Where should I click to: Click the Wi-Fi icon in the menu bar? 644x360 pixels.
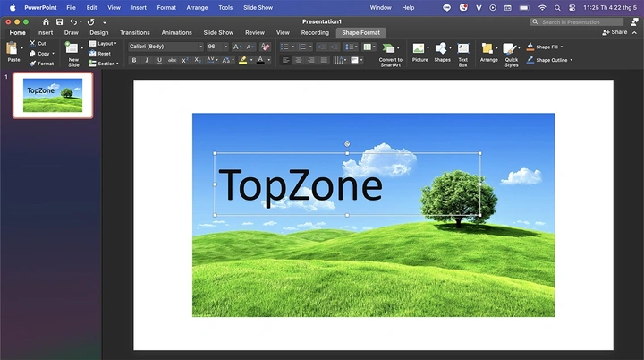542,7
